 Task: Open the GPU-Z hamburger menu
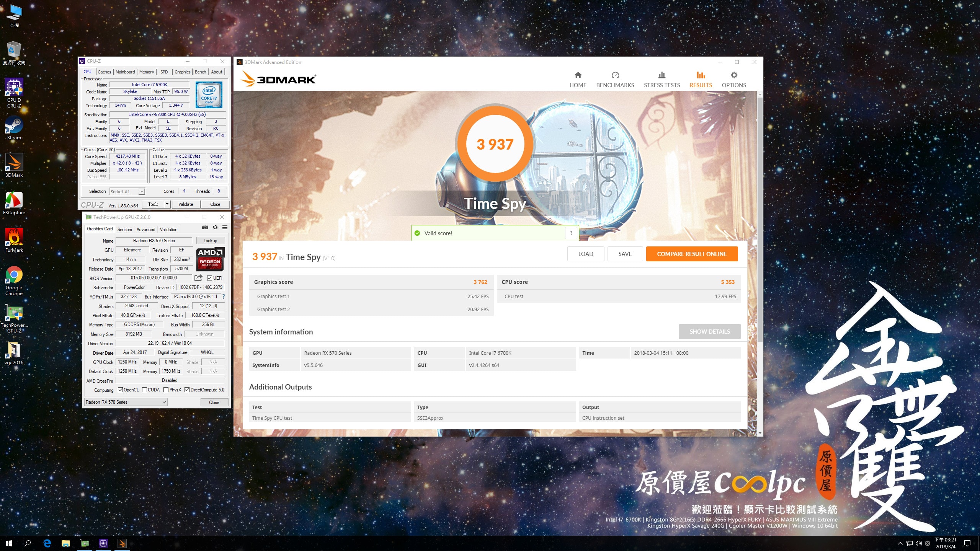pos(225,227)
